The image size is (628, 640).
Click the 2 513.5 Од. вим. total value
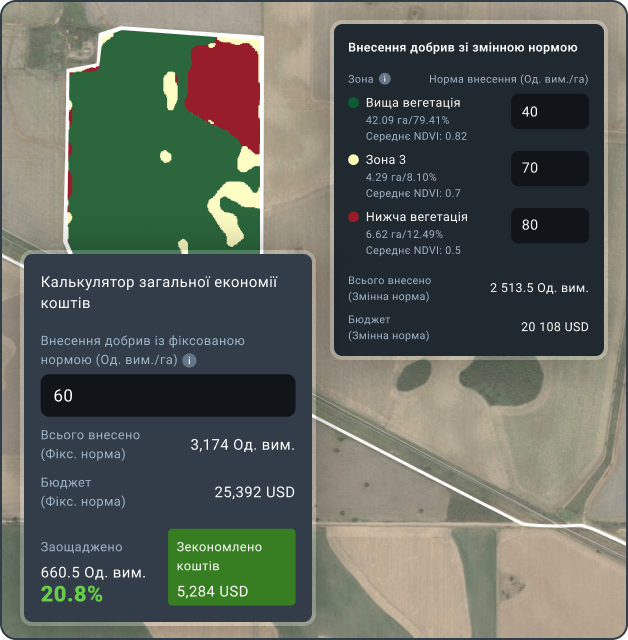point(539,288)
